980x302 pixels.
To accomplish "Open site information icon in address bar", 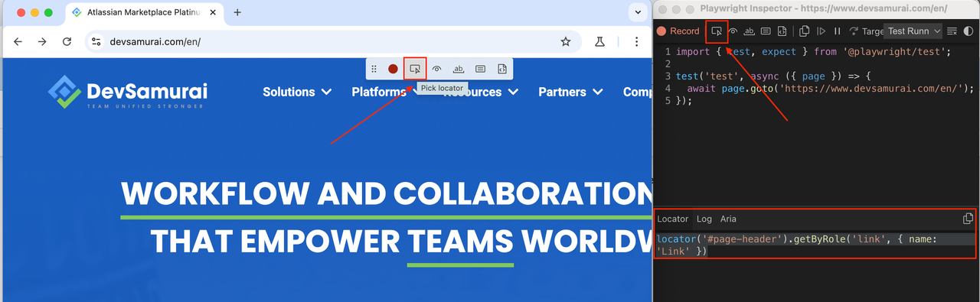I will [96, 42].
